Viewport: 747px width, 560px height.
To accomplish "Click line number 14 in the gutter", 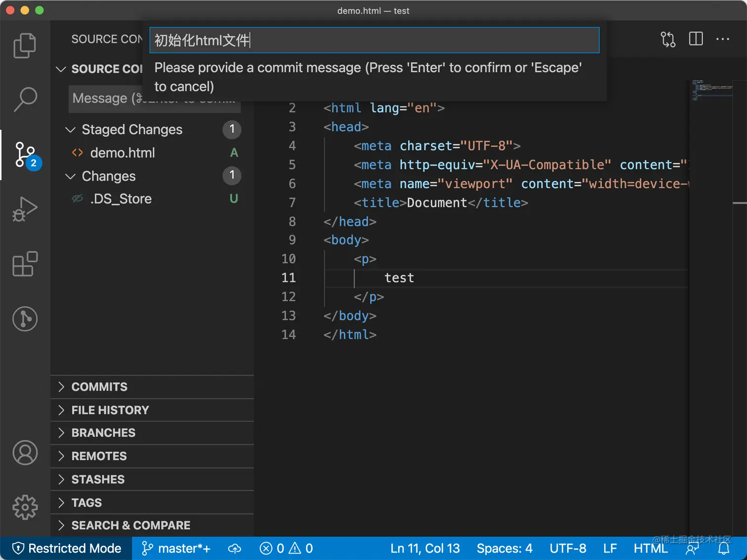I will pyautogui.click(x=289, y=334).
